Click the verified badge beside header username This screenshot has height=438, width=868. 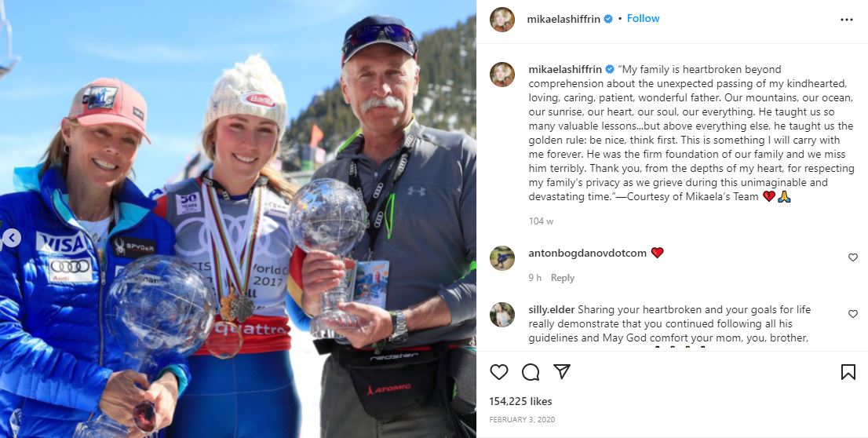point(607,19)
